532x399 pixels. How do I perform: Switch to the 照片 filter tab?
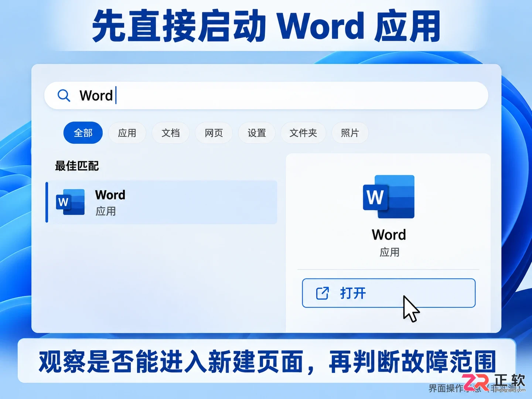click(350, 133)
